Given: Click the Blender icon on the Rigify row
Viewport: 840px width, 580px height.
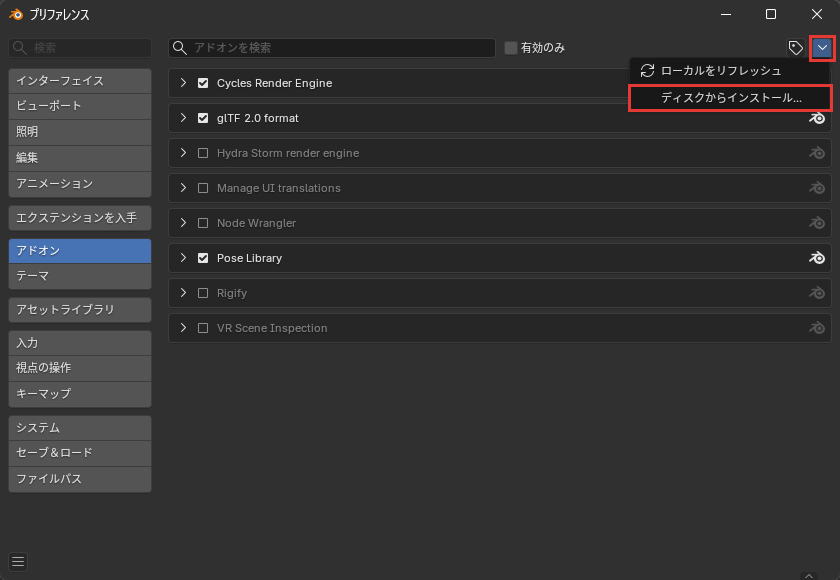Looking at the screenshot, I should (x=816, y=293).
